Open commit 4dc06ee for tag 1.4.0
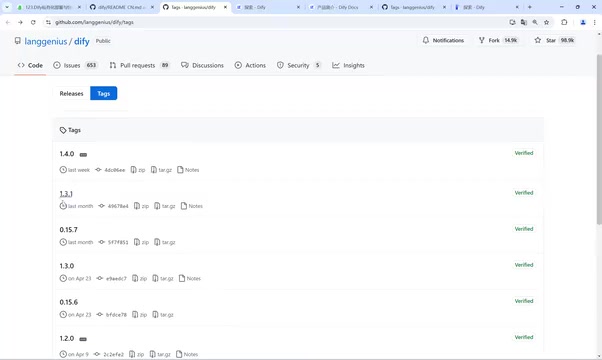The width and height of the screenshot is (602, 360). coord(111,170)
